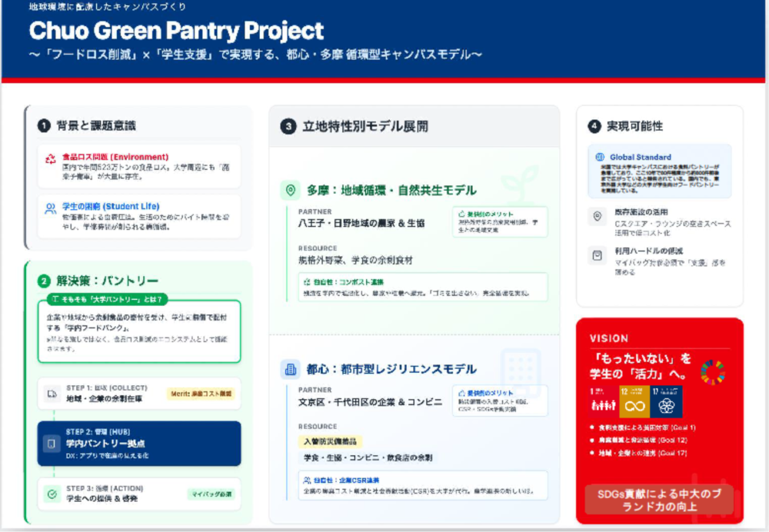Screen dimensions: 769x532
Task: Click the truck icon in STEP 1
Action: click(x=52, y=394)
